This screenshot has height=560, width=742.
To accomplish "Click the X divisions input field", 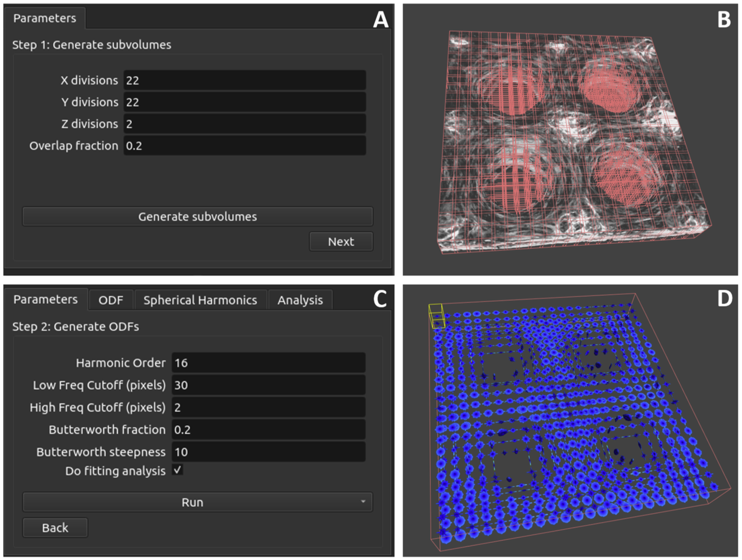I will (245, 80).
